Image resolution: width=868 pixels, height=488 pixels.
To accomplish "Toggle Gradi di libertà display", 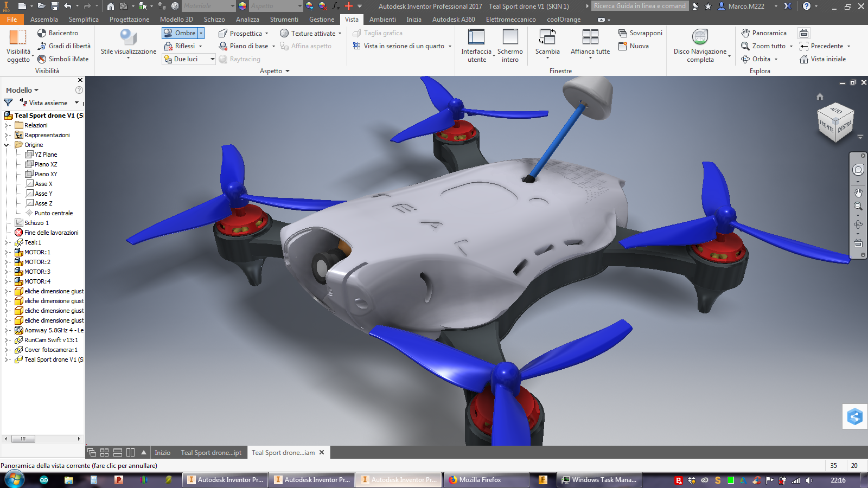I will click(64, 46).
